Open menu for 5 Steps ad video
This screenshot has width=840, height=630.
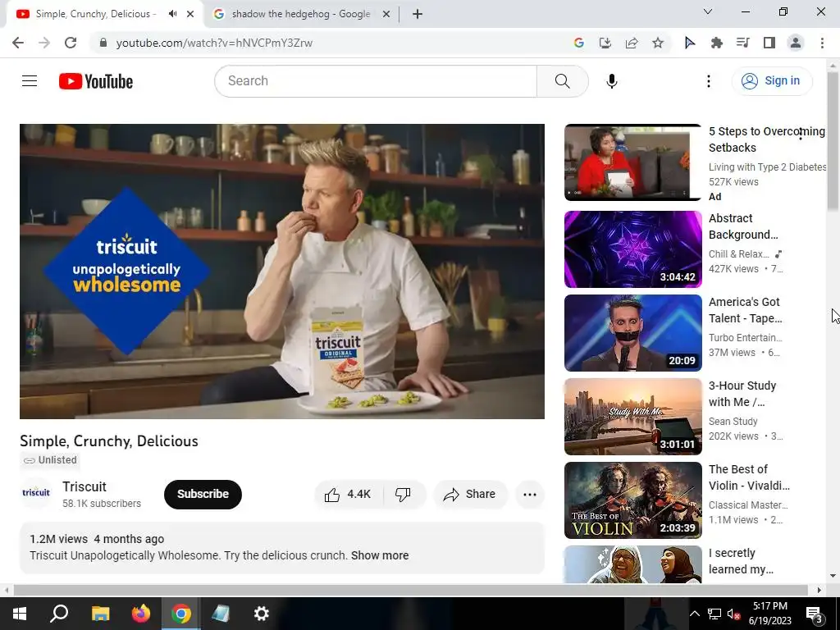[801, 135]
